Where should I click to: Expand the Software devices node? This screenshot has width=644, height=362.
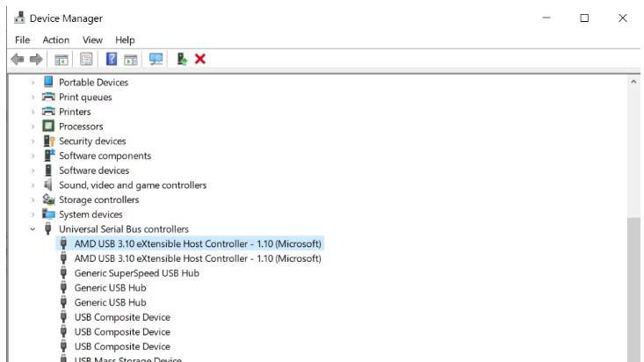click(x=33, y=170)
